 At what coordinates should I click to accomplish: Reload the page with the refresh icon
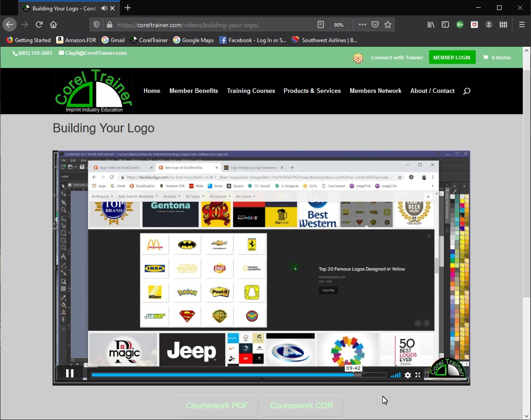tap(39, 24)
